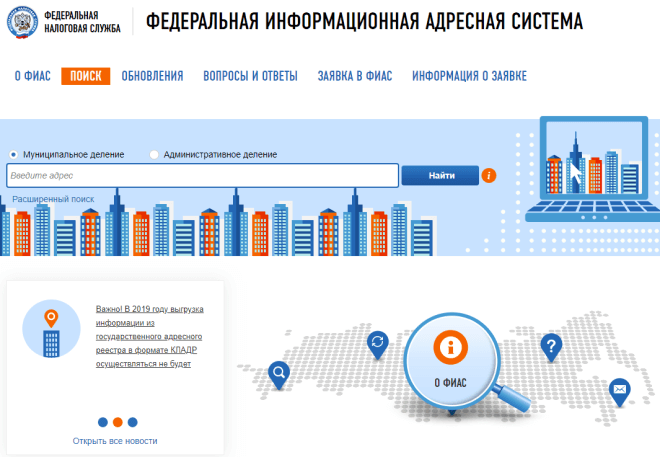Select Муниципальное деление radio option
The width and height of the screenshot is (660, 457).
coord(14,154)
